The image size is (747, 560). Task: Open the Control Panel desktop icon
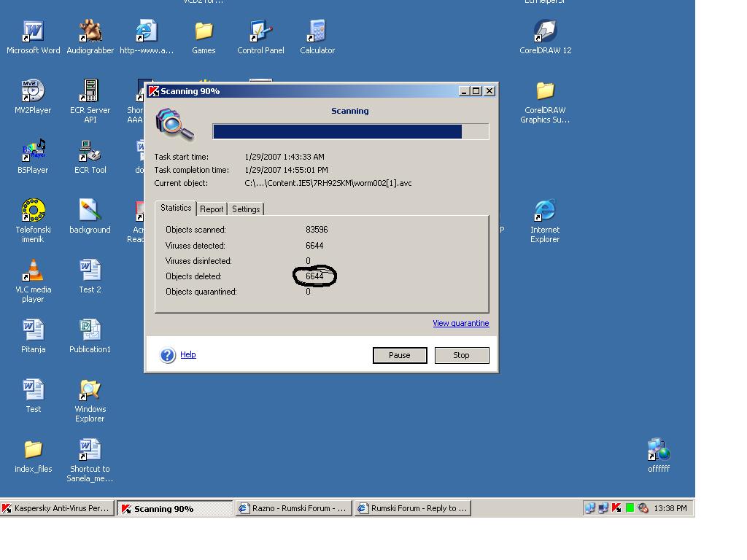(260, 32)
